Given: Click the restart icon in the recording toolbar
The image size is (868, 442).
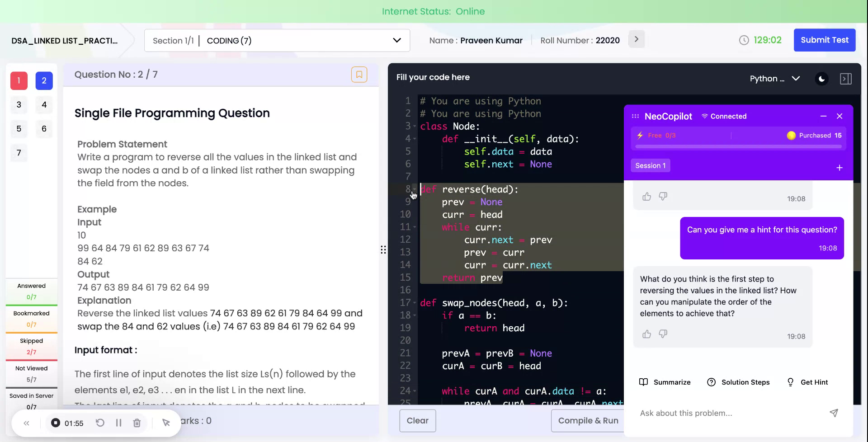Looking at the screenshot, I should tap(100, 423).
